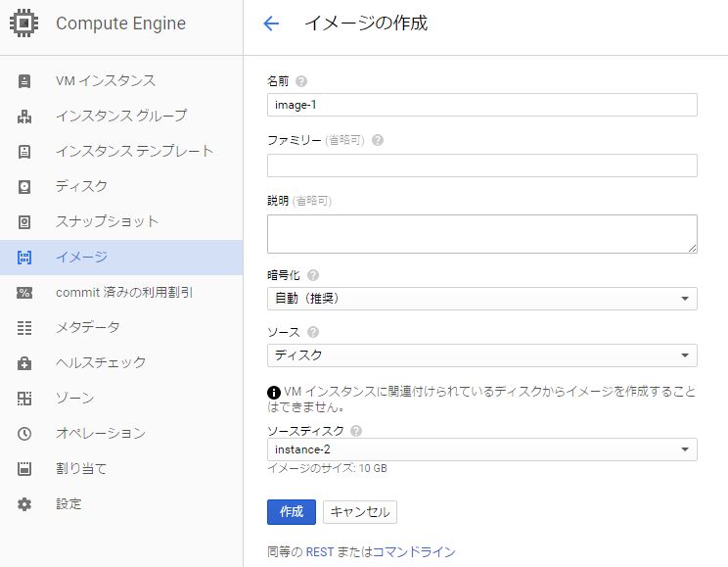This screenshot has height=567, width=728.
Task: Click the ヘルスチェック icon in sidebar
Action: (24, 363)
